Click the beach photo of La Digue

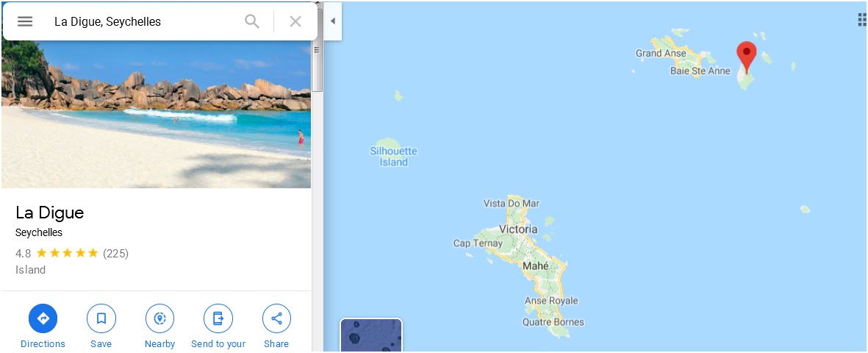pos(156,113)
